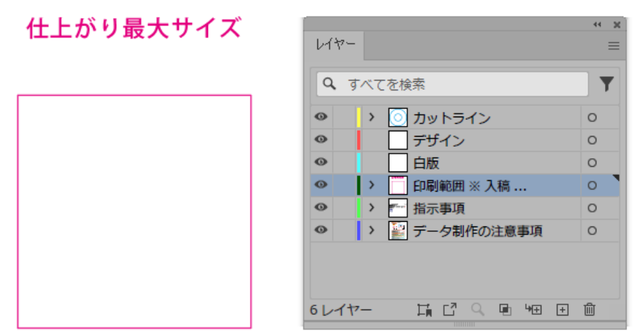Click the すべてを検索 search field
644x335 pixels.
(452, 84)
